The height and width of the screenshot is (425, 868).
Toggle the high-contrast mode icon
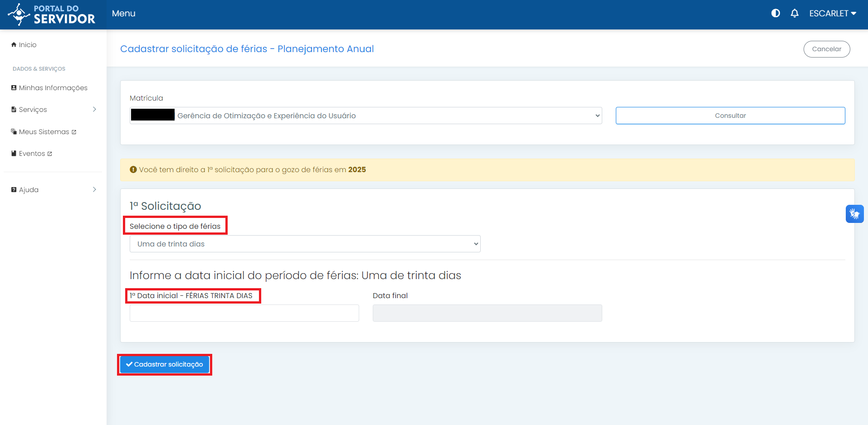pyautogui.click(x=775, y=13)
